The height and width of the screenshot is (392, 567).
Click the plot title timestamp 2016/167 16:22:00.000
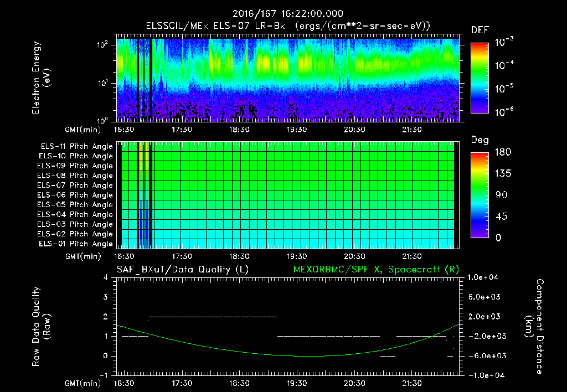click(287, 14)
